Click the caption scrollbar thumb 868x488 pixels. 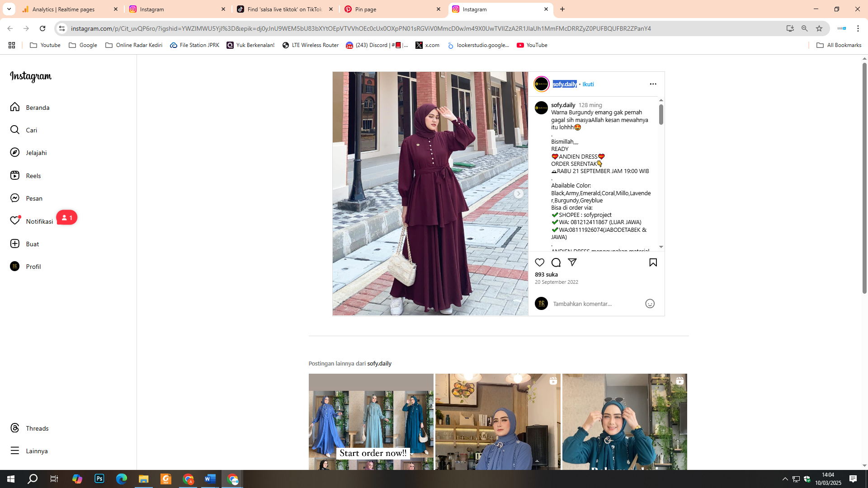click(x=661, y=114)
